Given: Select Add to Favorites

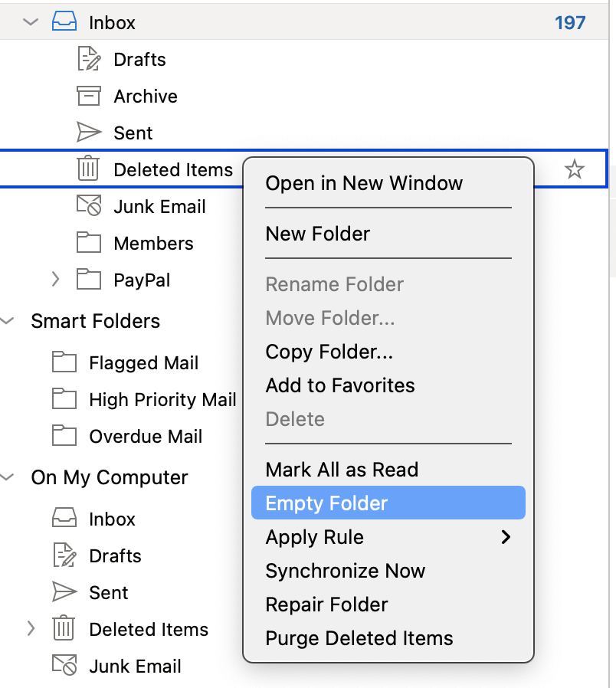Looking at the screenshot, I should [x=340, y=385].
